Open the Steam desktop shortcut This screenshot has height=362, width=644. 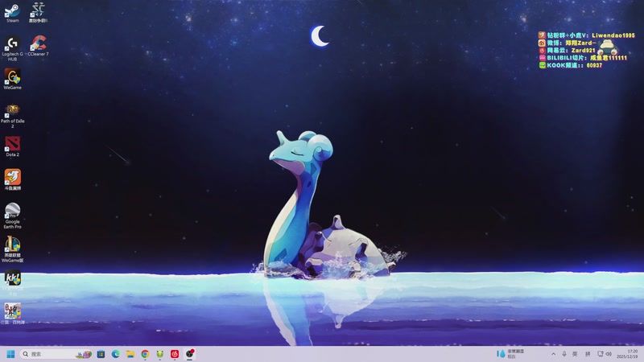coord(12,13)
